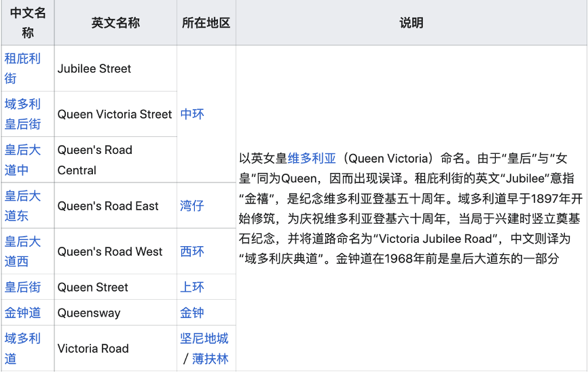588x373 pixels.
Task: Follow the 湾仔 district link
Action: [x=192, y=205]
